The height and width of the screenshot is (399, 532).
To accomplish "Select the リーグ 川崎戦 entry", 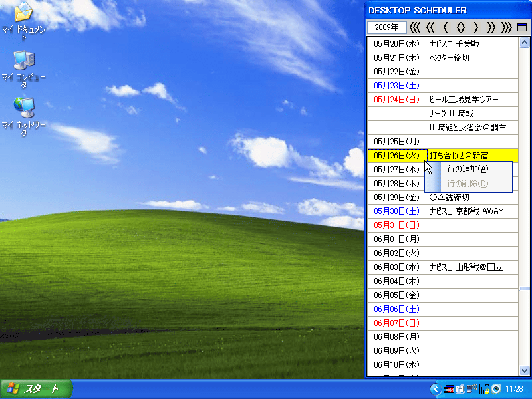I will 473,114.
